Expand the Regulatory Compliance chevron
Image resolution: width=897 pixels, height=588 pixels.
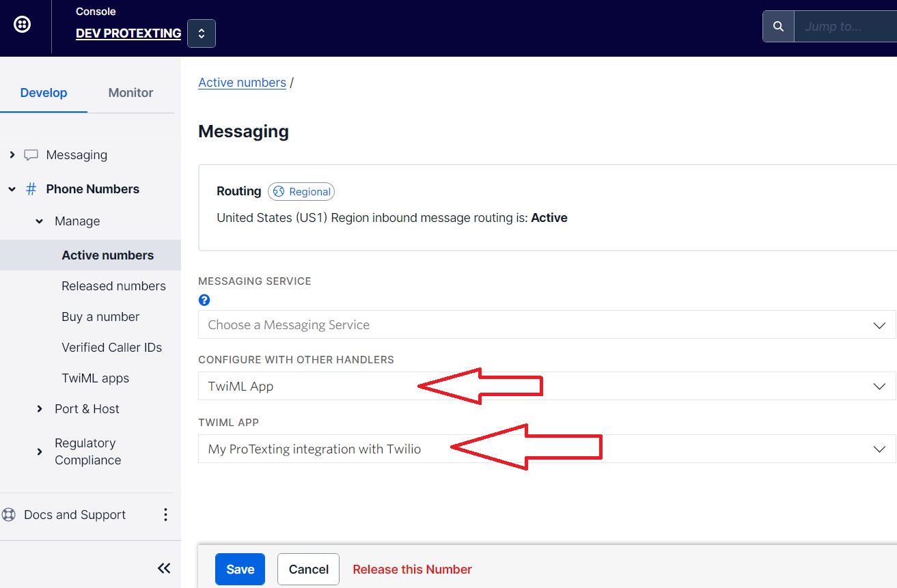coord(39,451)
